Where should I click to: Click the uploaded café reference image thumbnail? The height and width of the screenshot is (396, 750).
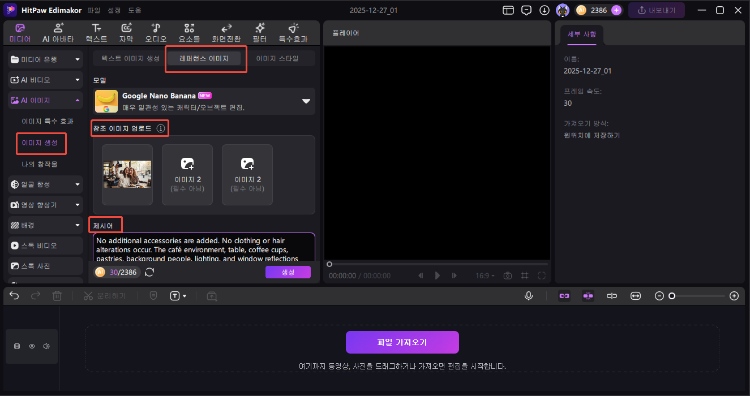click(x=127, y=174)
